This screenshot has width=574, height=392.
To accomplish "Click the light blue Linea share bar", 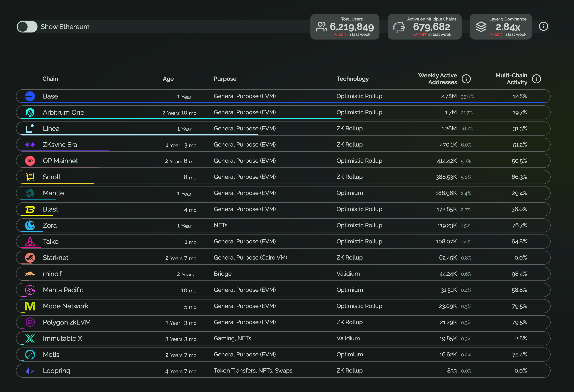I will 139,135.
